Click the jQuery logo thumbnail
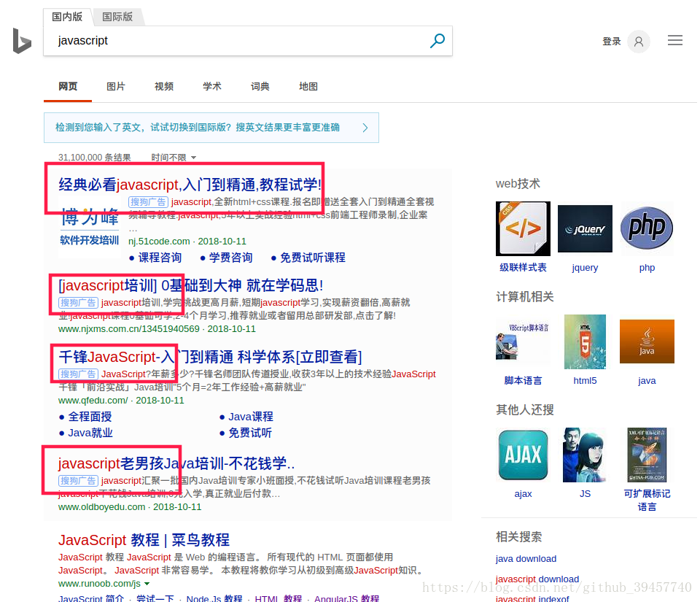Viewport: 700px width, 602px height. click(585, 228)
